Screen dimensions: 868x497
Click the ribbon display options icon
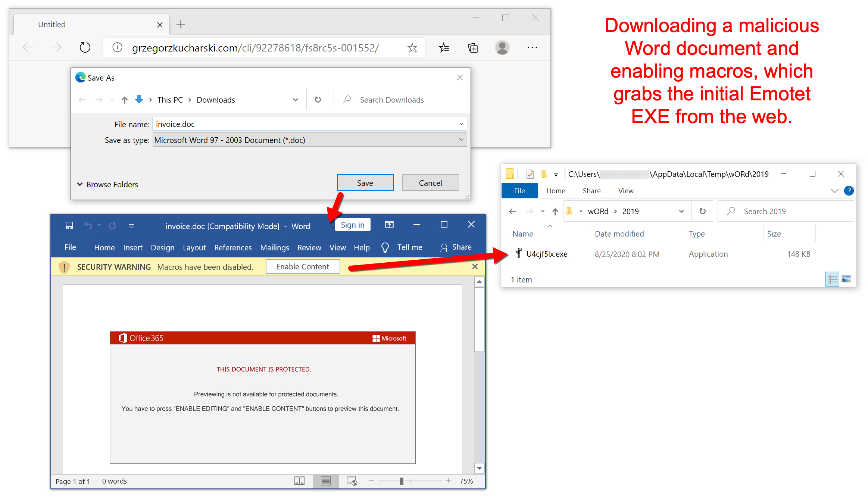click(x=389, y=225)
